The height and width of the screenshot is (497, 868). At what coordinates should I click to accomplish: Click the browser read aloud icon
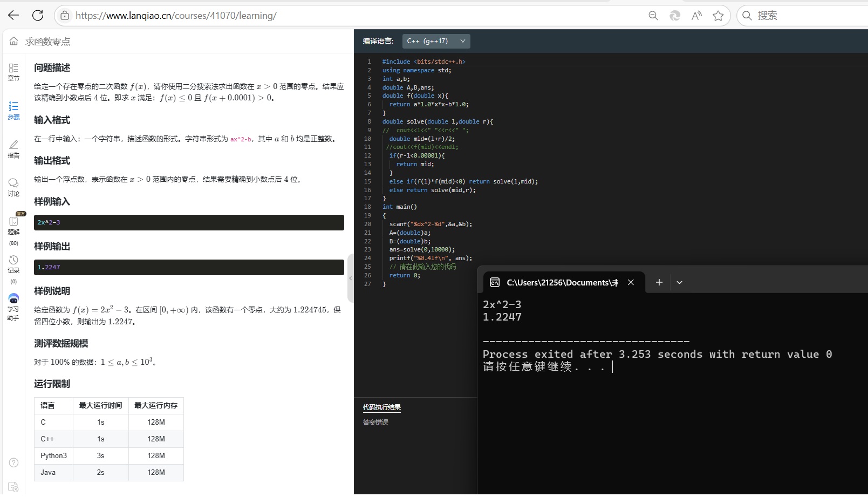[x=696, y=16]
